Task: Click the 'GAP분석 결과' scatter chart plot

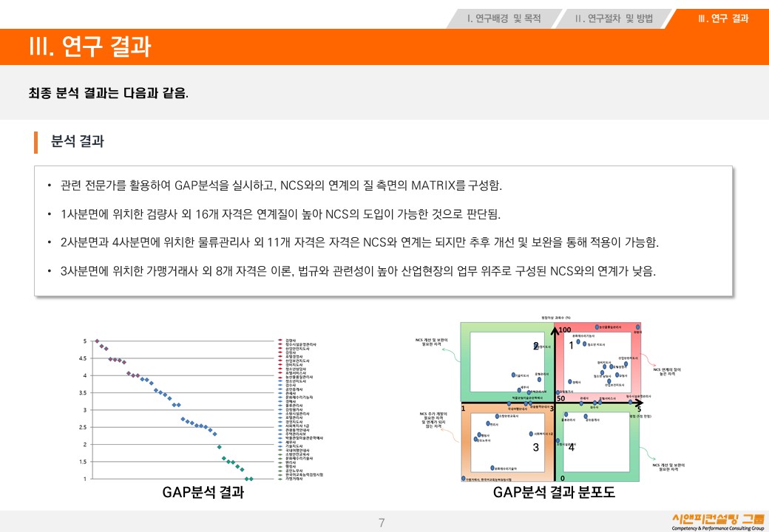Action: [181, 409]
